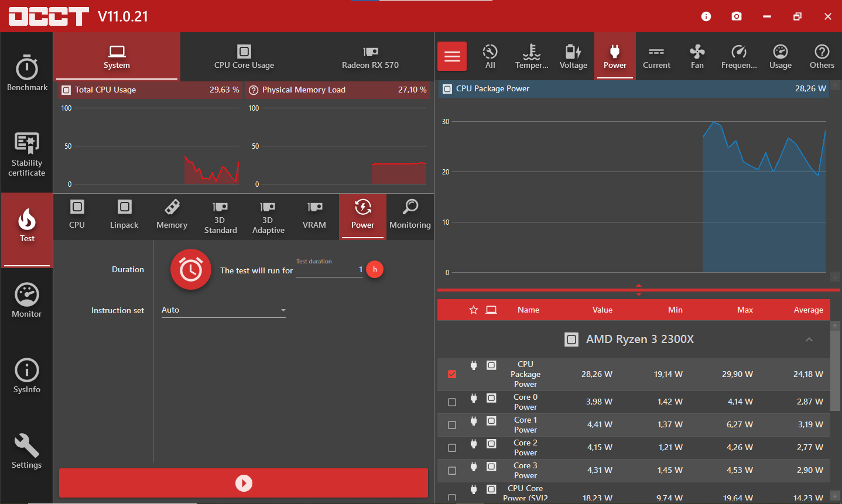Sort the table by Value column
This screenshot has width=842, height=504.
603,310
